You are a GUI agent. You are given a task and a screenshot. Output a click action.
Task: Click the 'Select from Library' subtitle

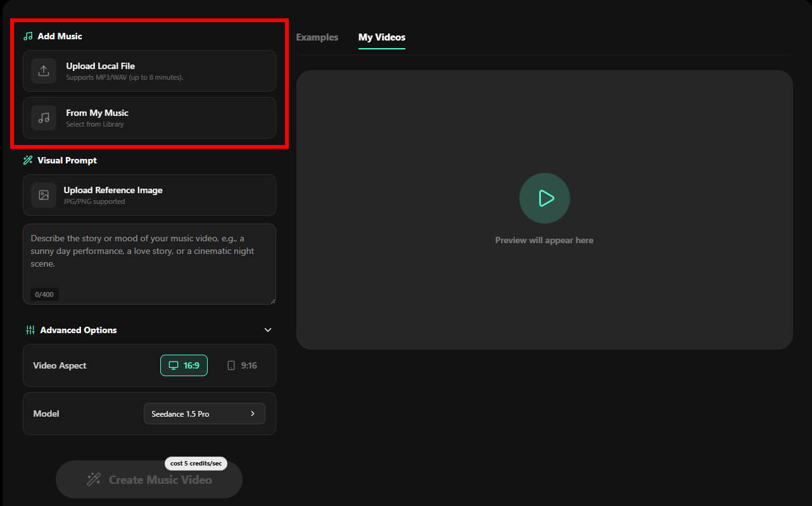coord(95,125)
